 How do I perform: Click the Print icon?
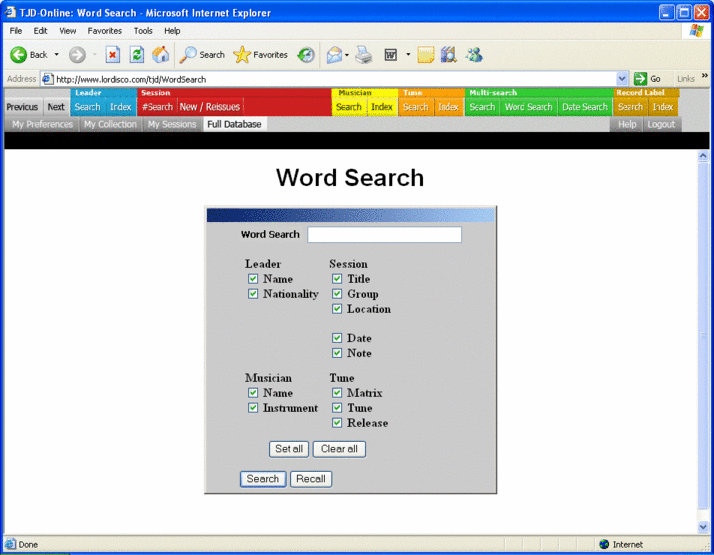(x=364, y=55)
